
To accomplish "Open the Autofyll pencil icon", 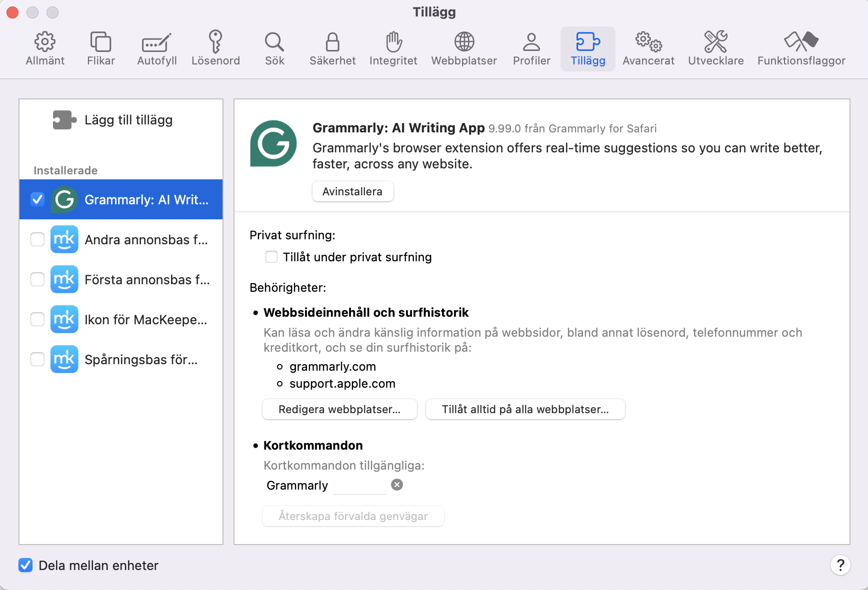I will pos(156,43).
